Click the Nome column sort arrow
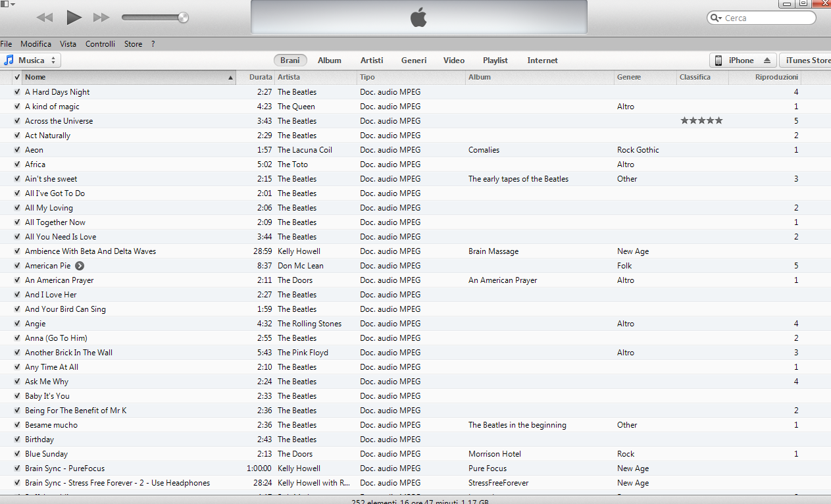 click(x=230, y=78)
